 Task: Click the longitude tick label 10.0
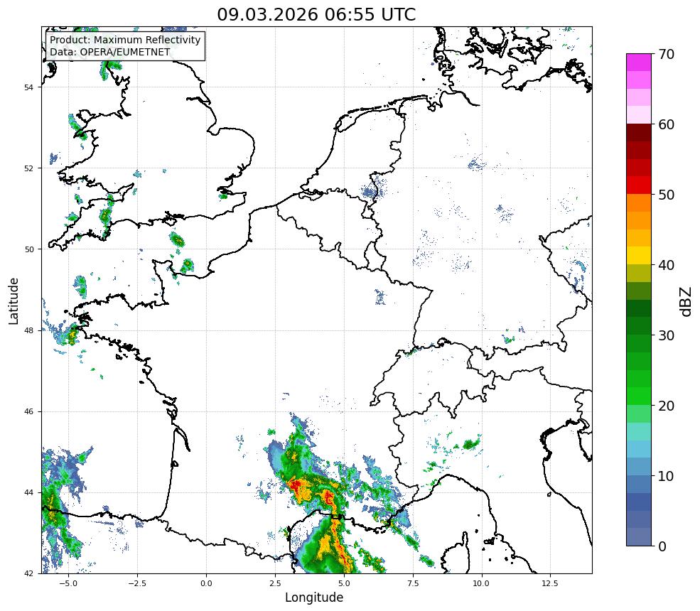tap(482, 583)
